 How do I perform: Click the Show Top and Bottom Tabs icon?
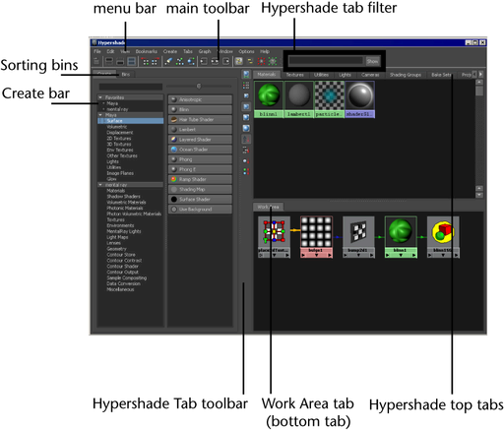(131, 61)
